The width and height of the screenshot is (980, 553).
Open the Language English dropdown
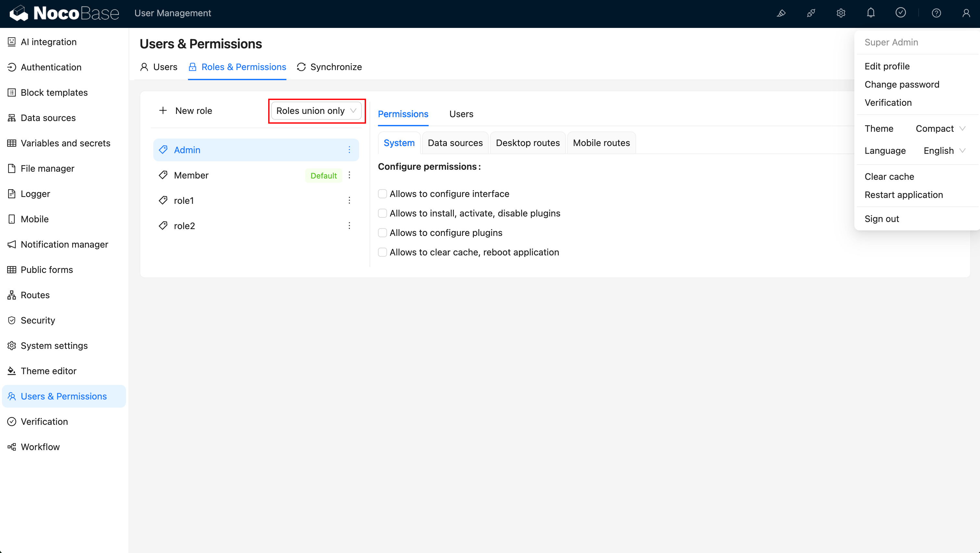(x=944, y=151)
